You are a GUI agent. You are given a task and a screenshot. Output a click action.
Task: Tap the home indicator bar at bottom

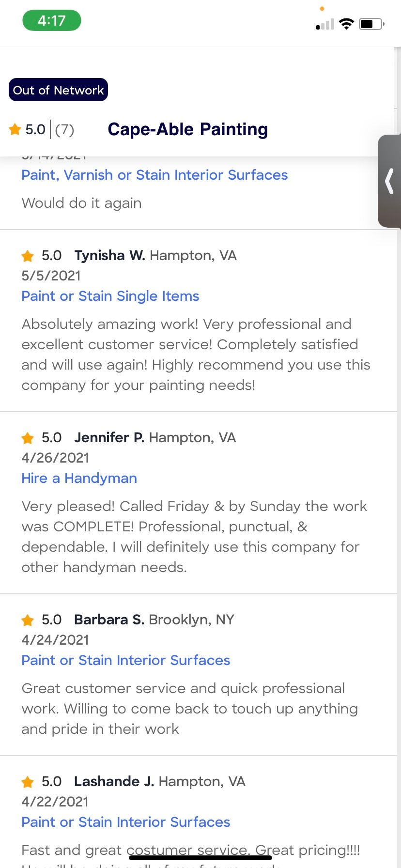[x=200, y=858]
